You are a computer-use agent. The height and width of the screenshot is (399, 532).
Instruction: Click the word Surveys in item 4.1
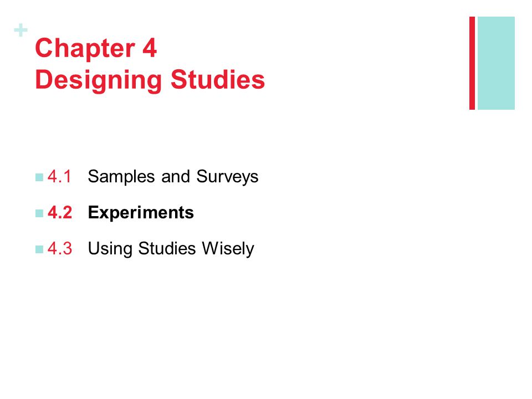click(227, 177)
